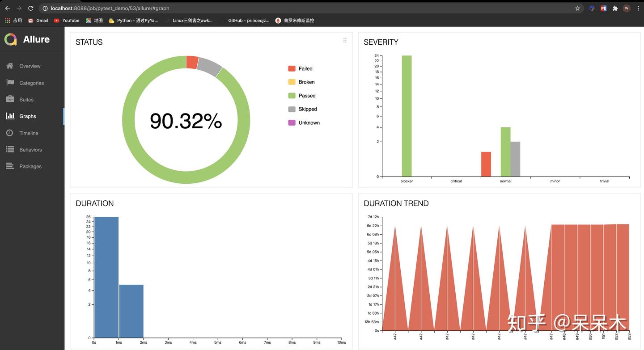Click the Categories flag icon

point(10,83)
